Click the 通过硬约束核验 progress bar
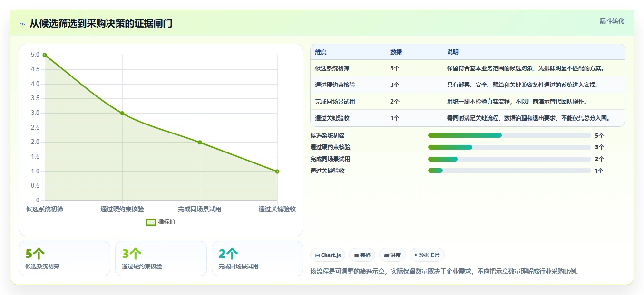This screenshot has width=644, height=295. pos(509,147)
